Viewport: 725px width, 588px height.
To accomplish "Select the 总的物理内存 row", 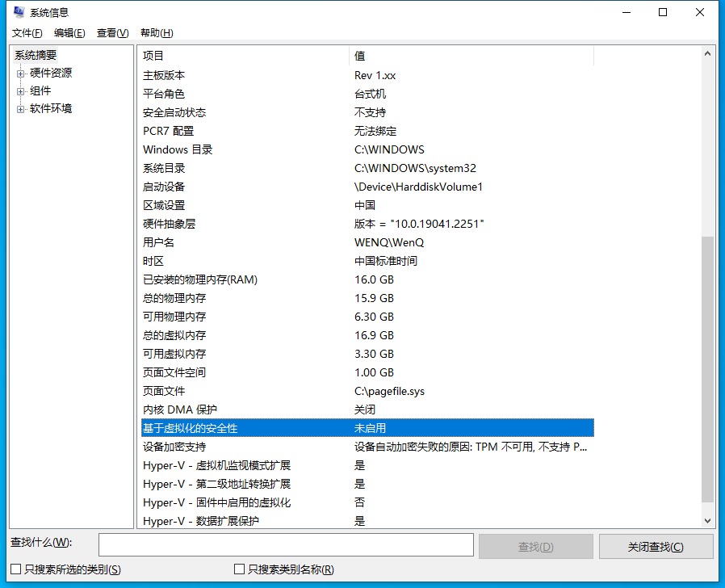I will 367,298.
